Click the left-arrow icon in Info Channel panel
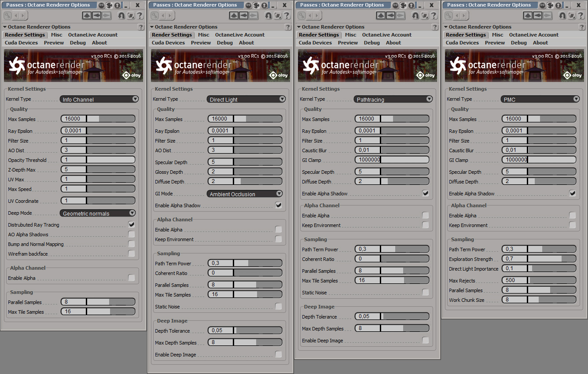588x374 pixels. 96,15
